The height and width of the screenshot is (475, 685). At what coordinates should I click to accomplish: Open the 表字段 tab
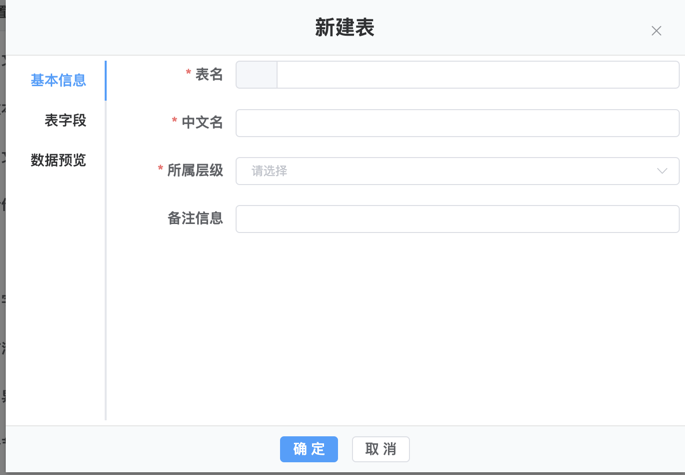click(65, 120)
